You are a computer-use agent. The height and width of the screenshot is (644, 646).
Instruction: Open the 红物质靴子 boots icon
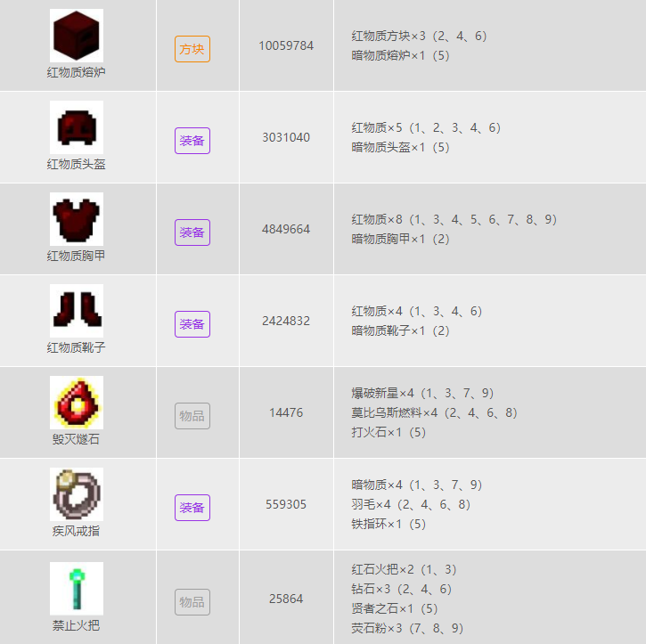coord(77,311)
